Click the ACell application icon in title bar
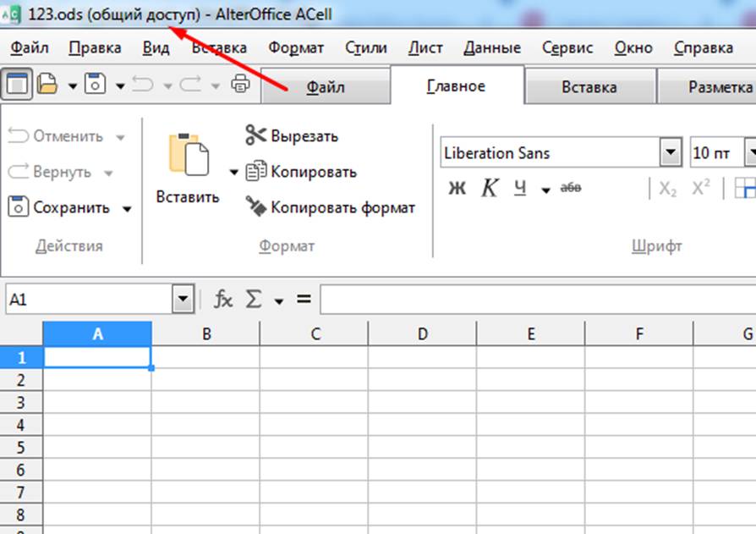This screenshot has height=534, width=756. (x=11, y=14)
